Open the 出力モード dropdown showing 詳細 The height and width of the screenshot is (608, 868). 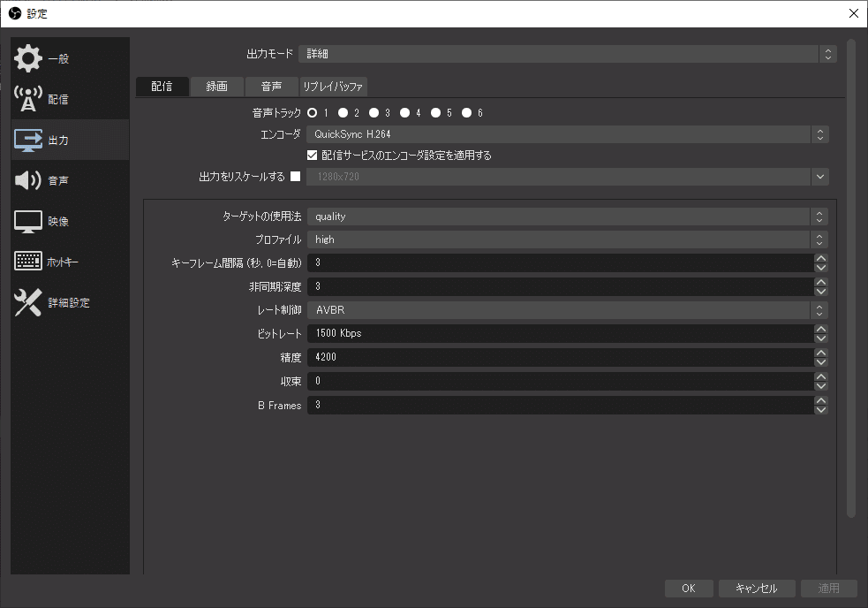coord(568,54)
